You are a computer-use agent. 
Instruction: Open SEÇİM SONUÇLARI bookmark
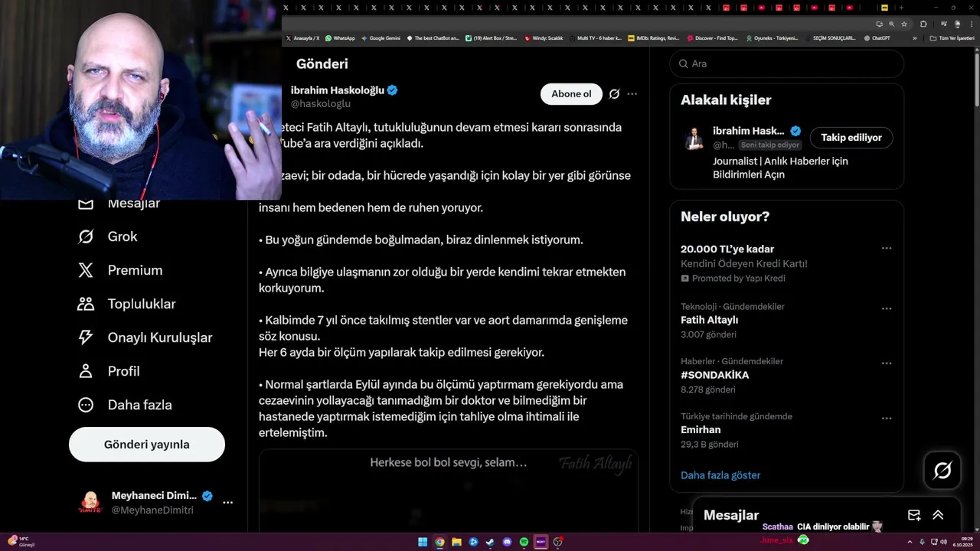point(830,37)
